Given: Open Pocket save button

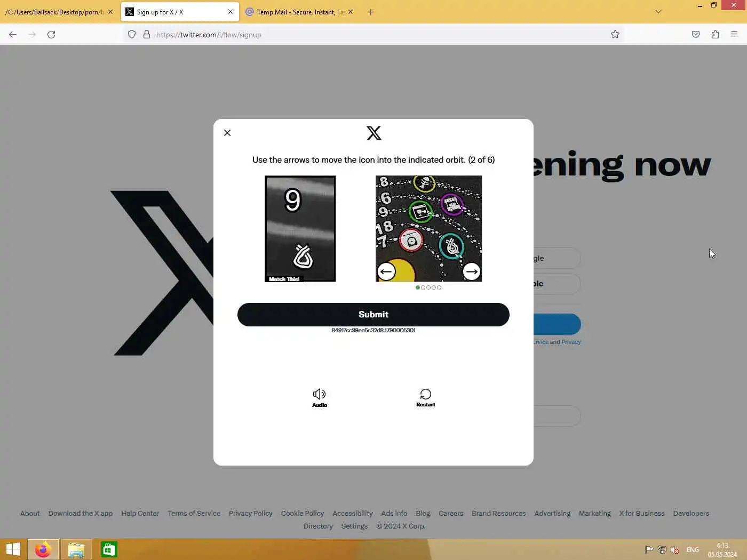Looking at the screenshot, I should (696, 35).
